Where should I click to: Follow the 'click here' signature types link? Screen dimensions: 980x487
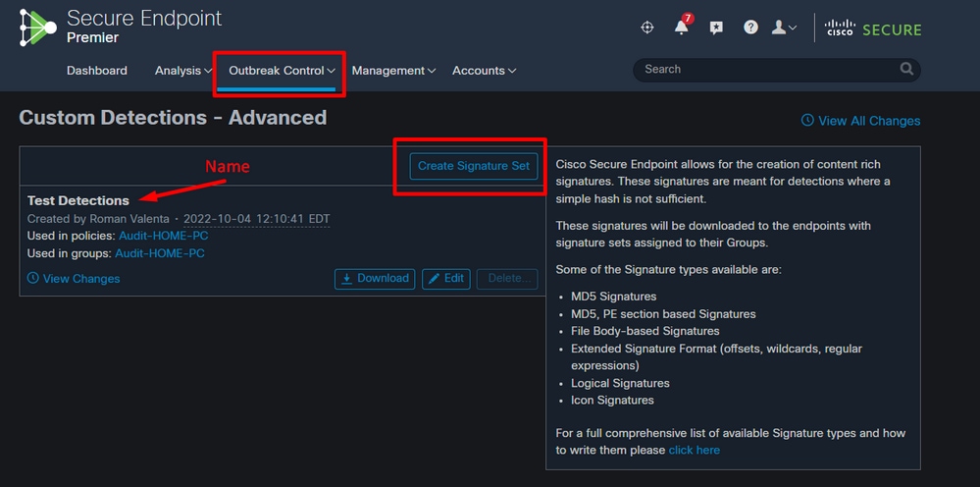pyautogui.click(x=694, y=450)
